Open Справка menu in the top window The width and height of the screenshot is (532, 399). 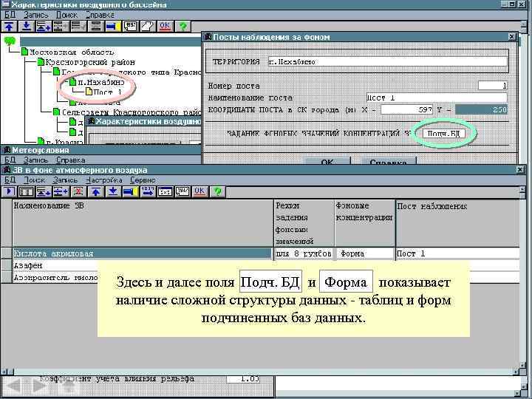(100, 15)
